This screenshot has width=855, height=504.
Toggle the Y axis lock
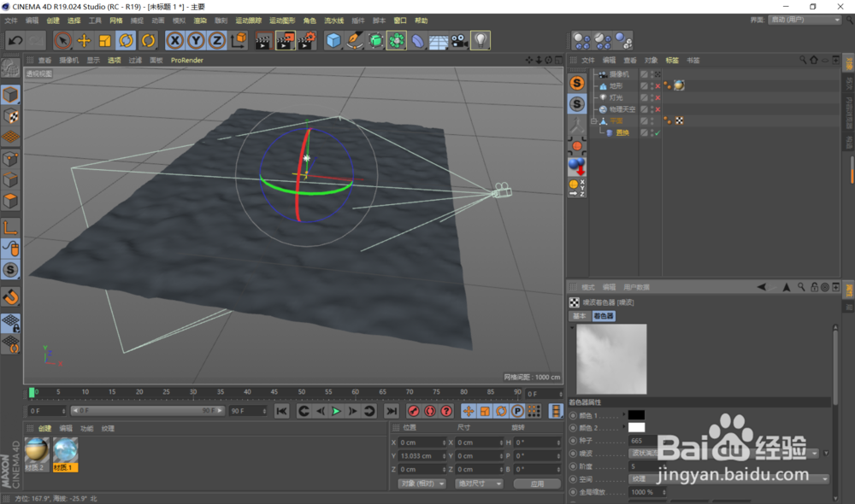pyautogui.click(x=196, y=40)
